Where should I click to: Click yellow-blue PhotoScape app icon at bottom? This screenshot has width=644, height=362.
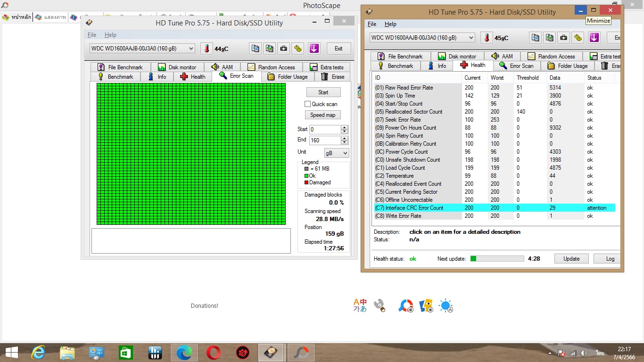pyautogui.click(x=426, y=306)
